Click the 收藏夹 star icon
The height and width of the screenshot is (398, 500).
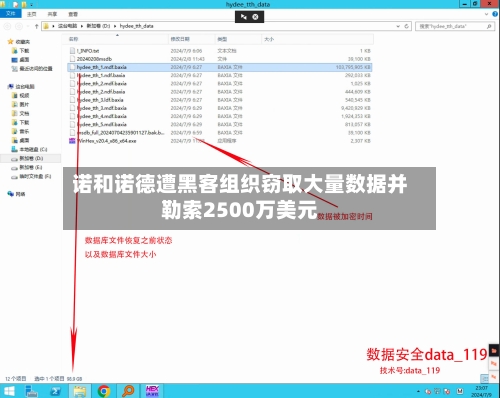point(10,42)
